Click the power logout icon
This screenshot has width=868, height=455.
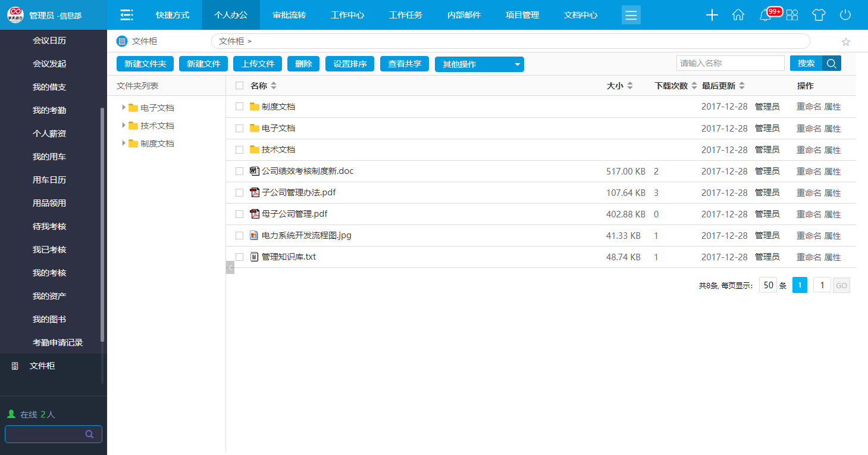pyautogui.click(x=845, y=15)
